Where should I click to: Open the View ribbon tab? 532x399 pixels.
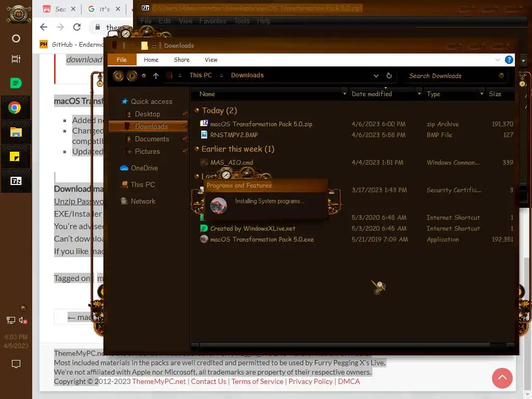[211, 60]
